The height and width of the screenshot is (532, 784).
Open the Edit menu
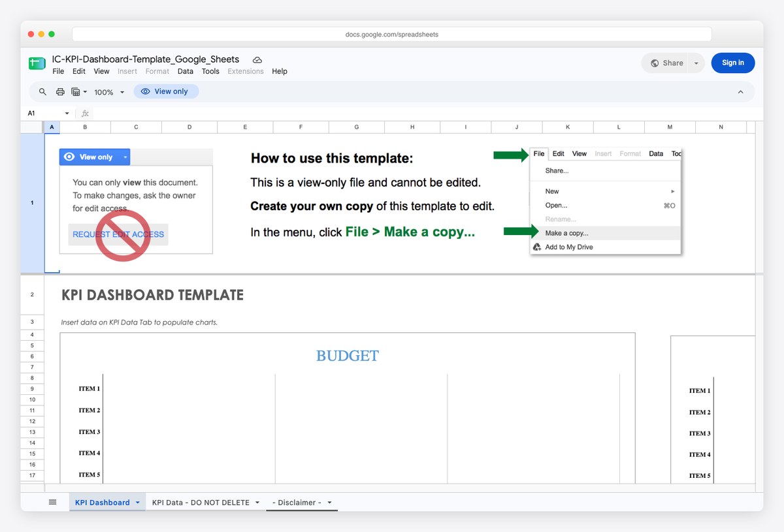(79, 71)
